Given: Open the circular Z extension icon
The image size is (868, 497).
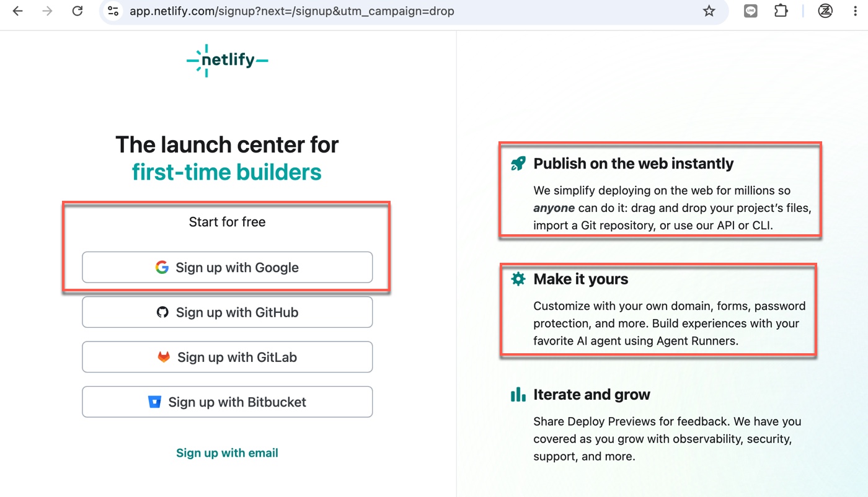Looking at the screenshot, I should (x=825, y=11).
